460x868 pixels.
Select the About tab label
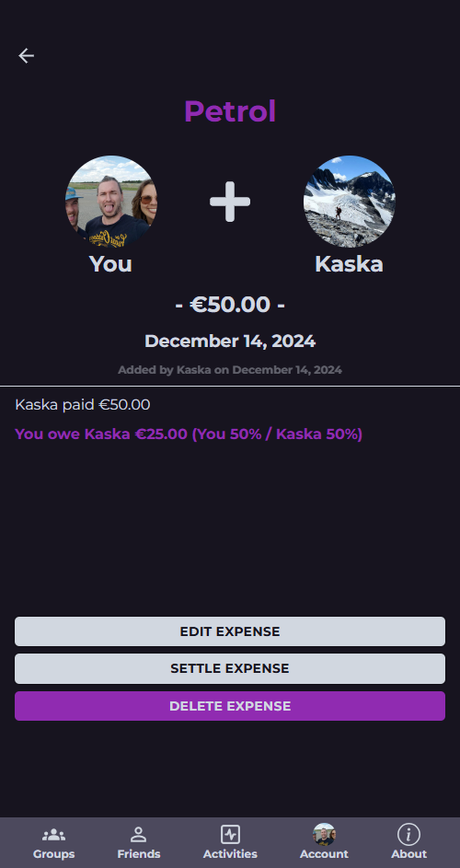[408, 853]
